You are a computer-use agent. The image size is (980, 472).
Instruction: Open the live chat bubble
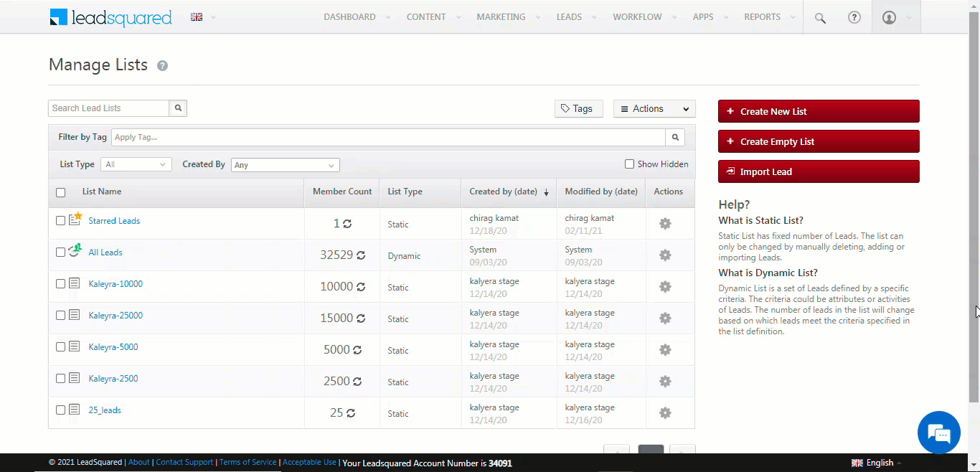point(938,433)
